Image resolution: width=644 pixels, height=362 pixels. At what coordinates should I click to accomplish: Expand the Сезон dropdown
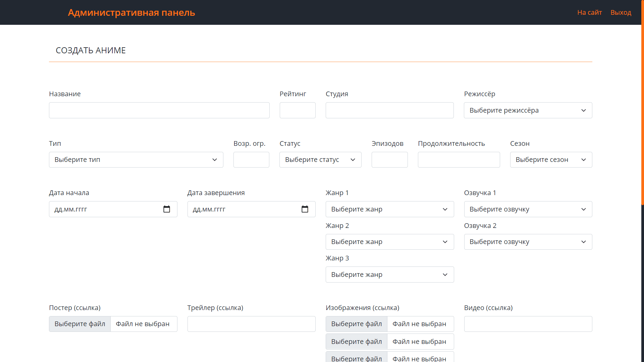click(551, 160)
